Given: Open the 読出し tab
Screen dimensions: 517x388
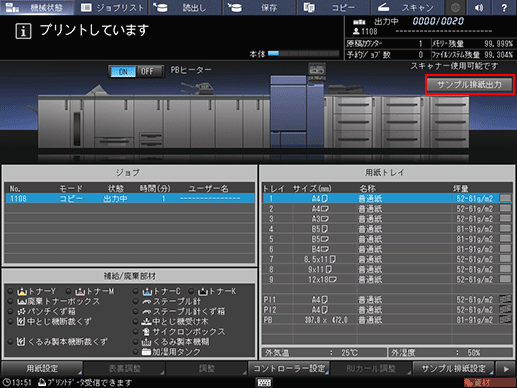Looking at the screenshot, I should click(x=186, y=7).
